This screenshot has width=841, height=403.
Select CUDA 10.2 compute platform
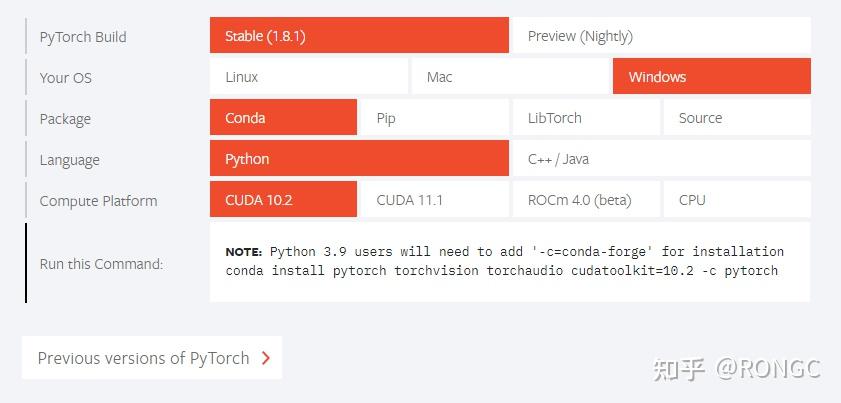click(x=283, y=199)
